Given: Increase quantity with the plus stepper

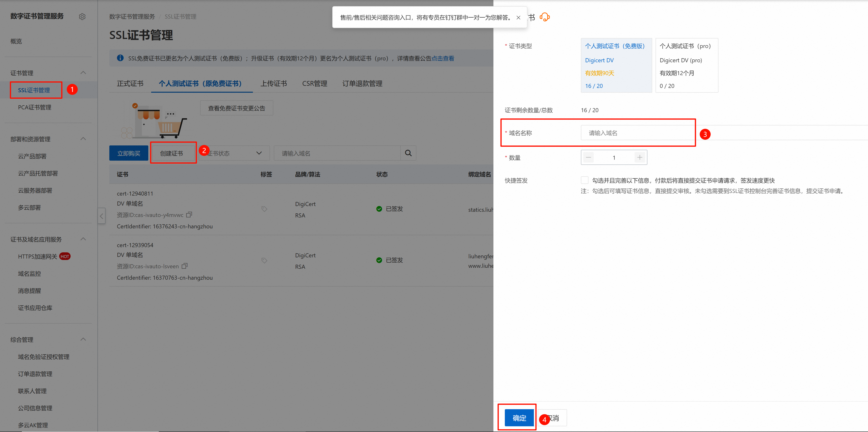Looking at the screenshot, I should click(x=640, y=157).
